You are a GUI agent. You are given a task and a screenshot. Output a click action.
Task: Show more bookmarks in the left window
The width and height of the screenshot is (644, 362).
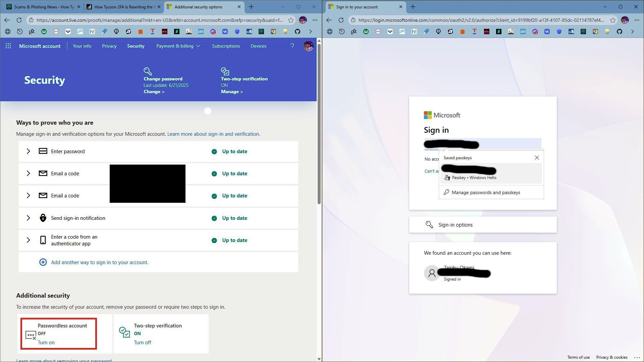pos(310,32)
